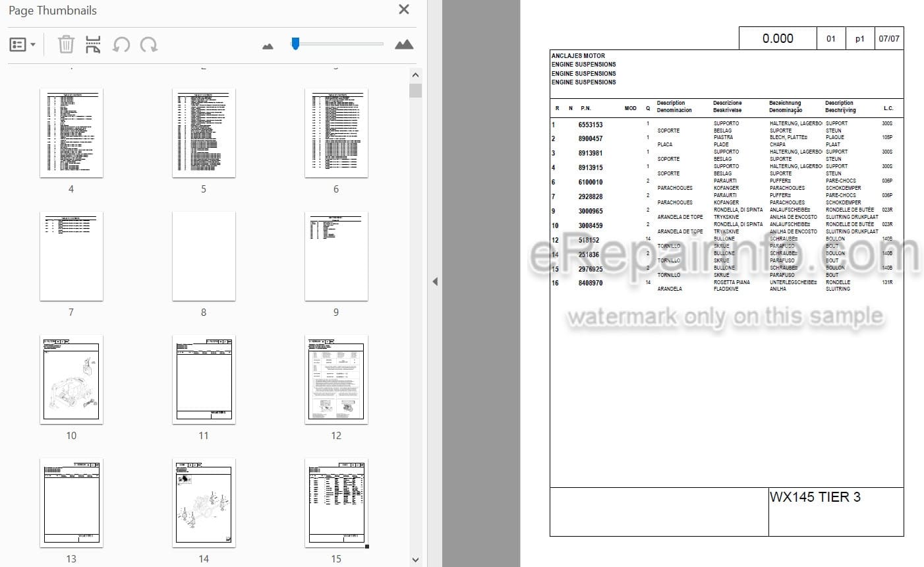
Task: Click part number 6100010
Action: pos(591,182)
